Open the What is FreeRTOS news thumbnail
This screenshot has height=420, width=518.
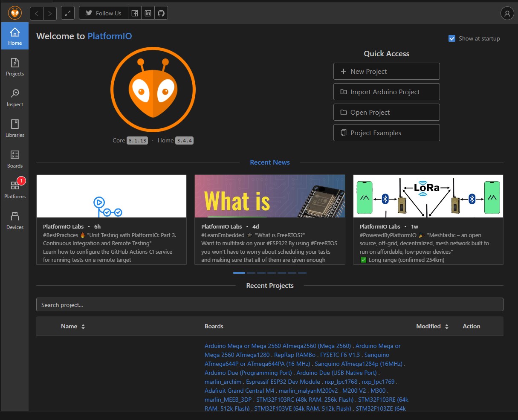tap(270, 196)
